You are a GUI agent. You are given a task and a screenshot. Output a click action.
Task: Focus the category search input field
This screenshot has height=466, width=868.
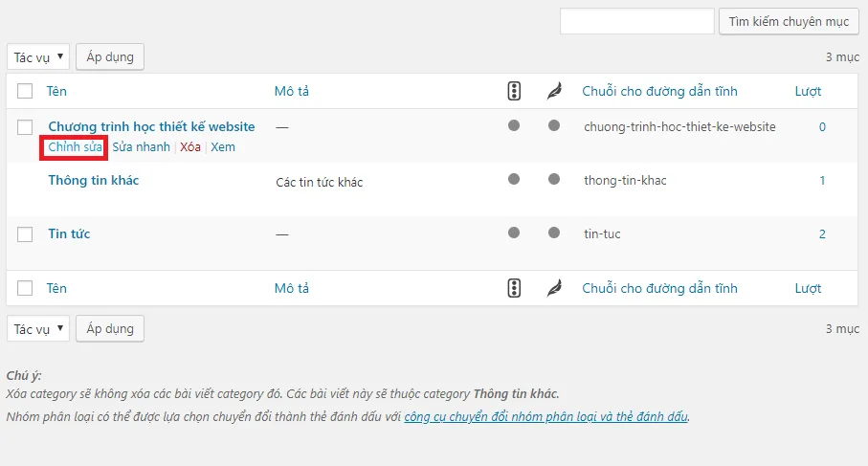(x=636, y=21)
